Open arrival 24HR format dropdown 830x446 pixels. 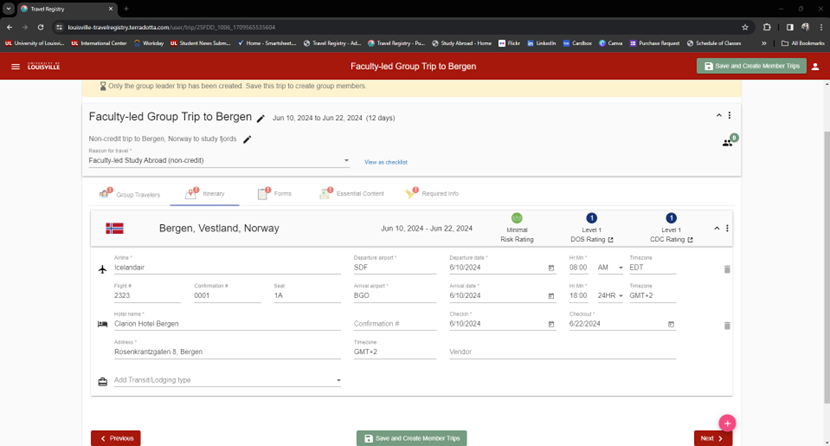pos(610,296)
